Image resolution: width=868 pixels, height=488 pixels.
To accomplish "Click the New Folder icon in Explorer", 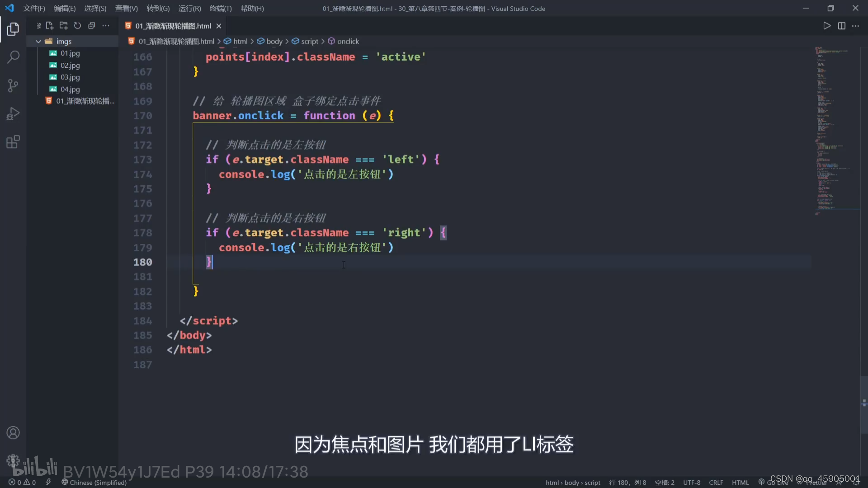I will coord(63,26).
